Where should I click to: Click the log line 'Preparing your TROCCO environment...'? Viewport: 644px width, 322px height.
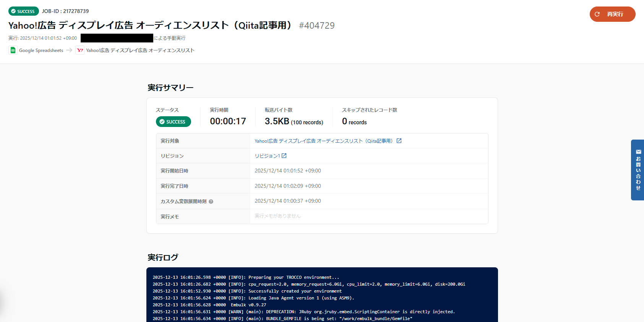click(x=246, y=277)
